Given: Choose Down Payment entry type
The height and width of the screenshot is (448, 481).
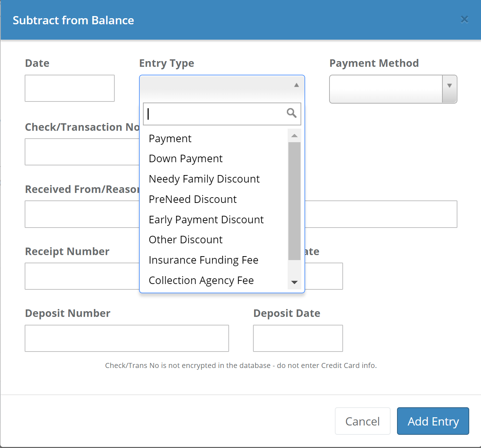Looking at the screenshot, I should coord(185,159).
